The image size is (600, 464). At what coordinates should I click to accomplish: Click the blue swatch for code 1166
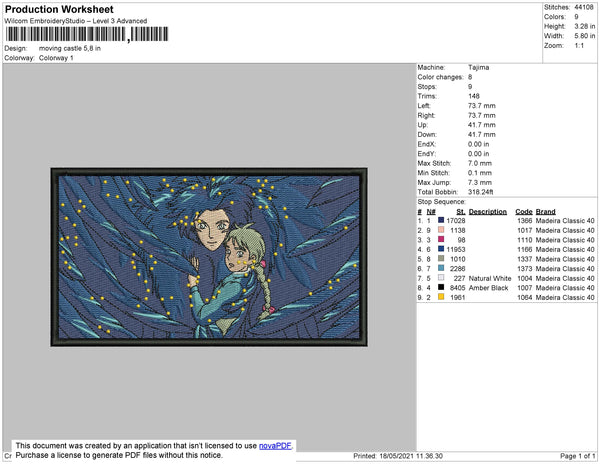[441, 249]
